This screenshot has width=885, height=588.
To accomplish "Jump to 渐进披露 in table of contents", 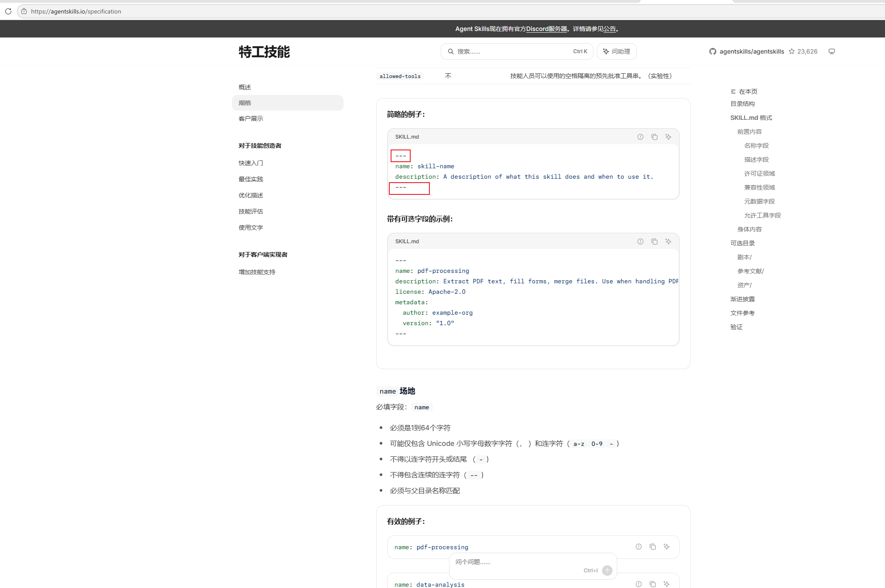I will pos(742,299).
